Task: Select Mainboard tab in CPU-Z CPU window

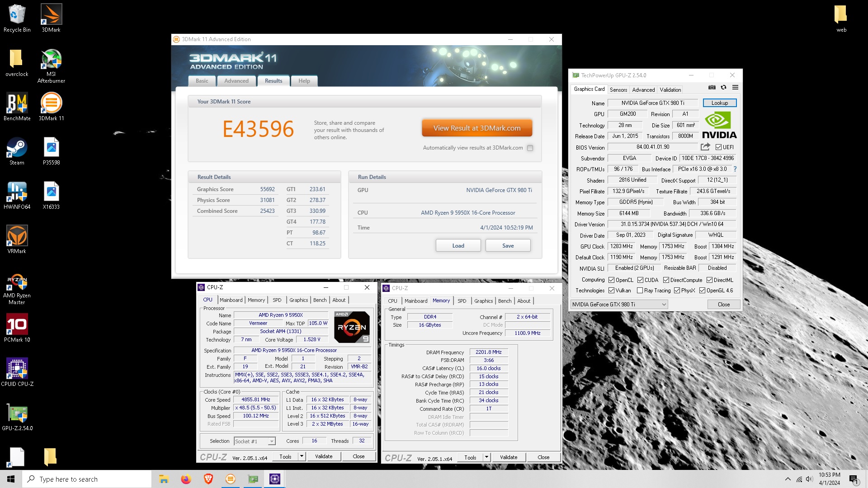Action: 231,300
